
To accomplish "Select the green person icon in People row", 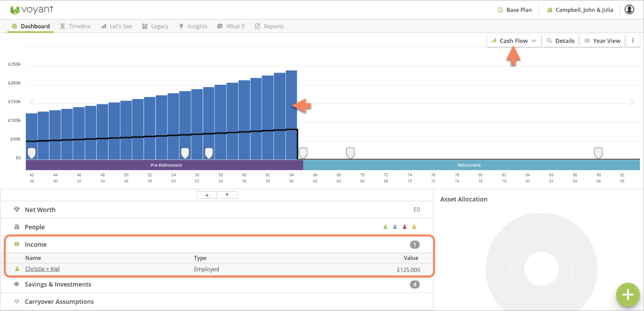I will pos(385,227).
